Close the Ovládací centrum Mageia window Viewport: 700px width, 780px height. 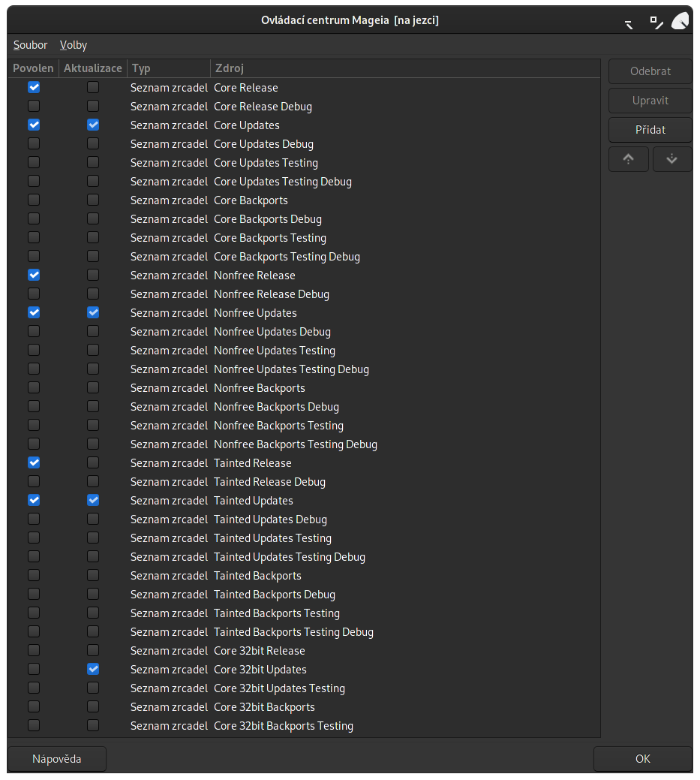click(680, 21)
